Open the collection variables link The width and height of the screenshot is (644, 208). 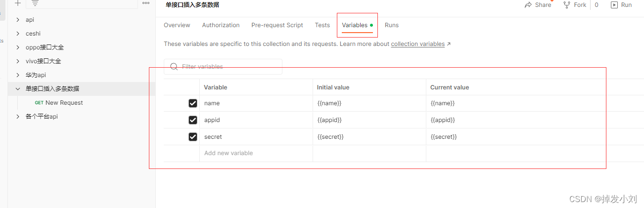pyautogui.click(x=418, y=44)
